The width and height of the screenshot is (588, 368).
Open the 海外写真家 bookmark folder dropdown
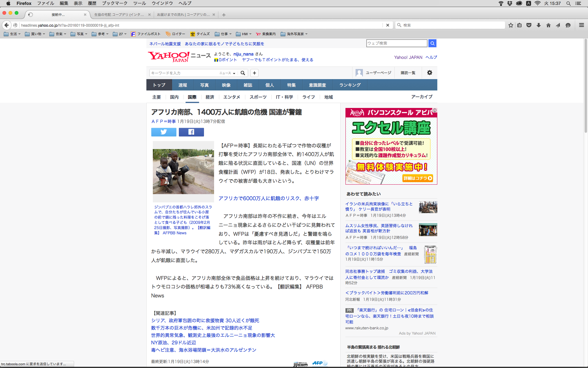[294, 34]
